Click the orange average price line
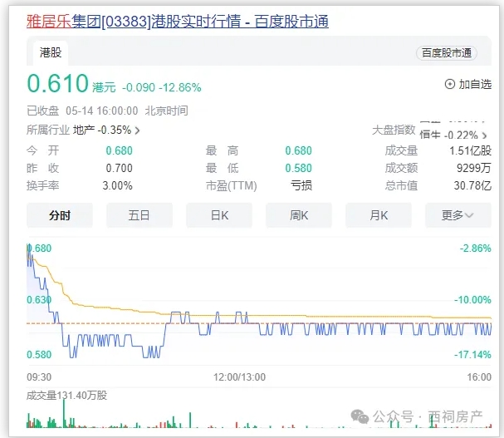Screen dimensions: 504x438 (x=257, y=315)
